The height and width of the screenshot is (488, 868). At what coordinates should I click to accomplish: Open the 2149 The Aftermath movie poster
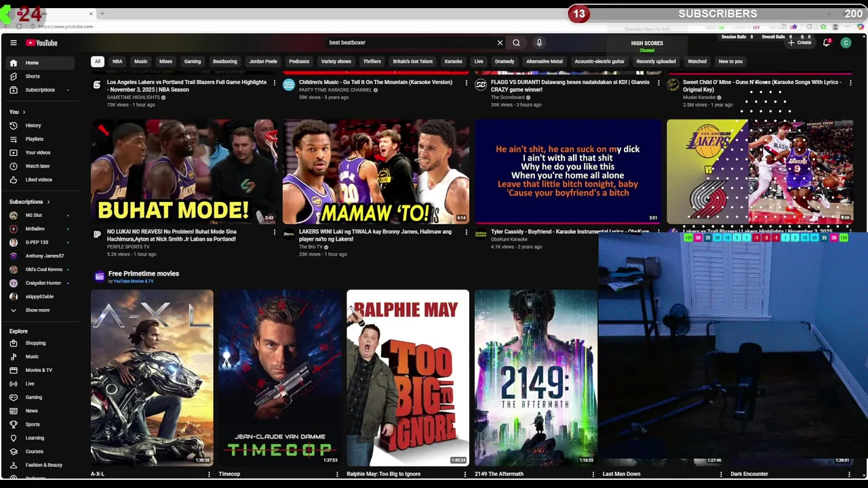[x=536, y=378]
